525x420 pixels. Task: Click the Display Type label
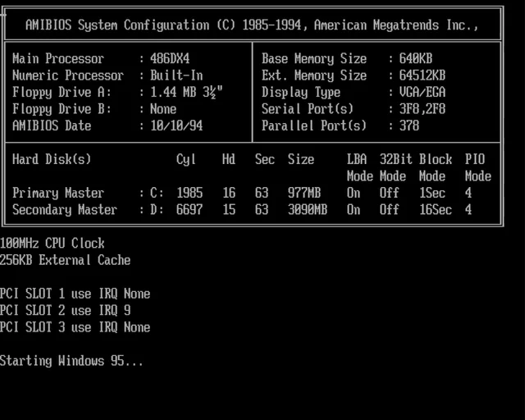pos(301,93)
